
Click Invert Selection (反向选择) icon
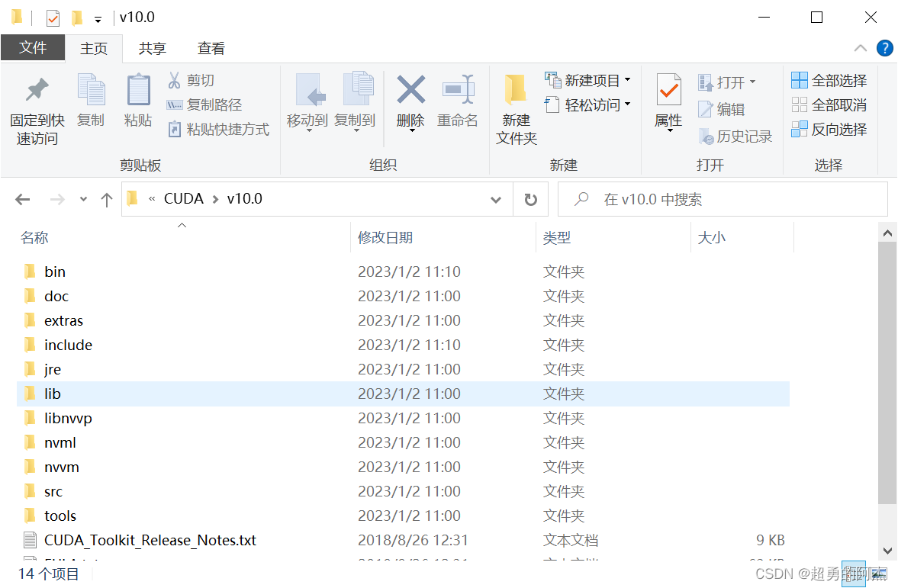tap(799, 130)
